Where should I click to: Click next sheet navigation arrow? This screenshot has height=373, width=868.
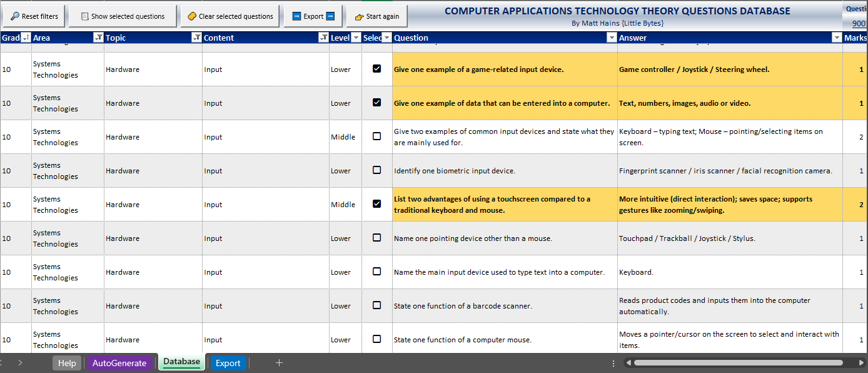coord(19,363)
